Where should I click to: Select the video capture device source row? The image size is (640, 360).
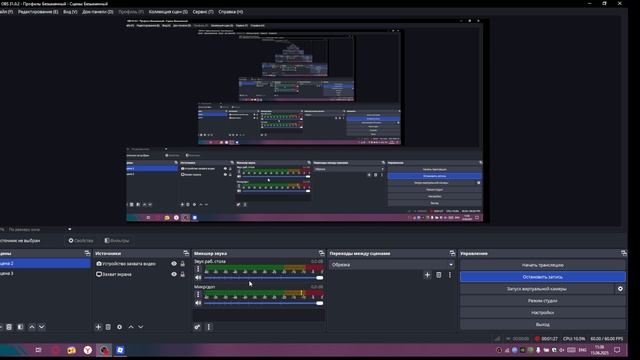click(141, 264)
